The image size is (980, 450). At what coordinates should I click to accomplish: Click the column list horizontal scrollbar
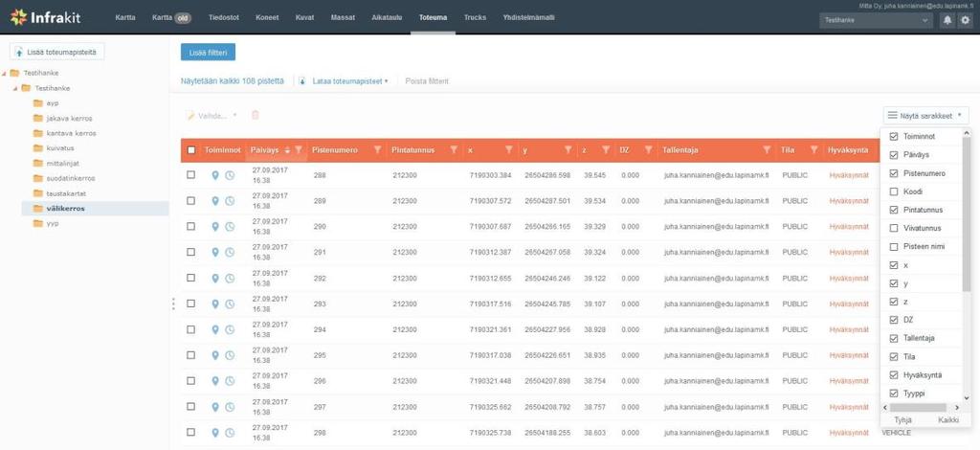click(918, 408)
